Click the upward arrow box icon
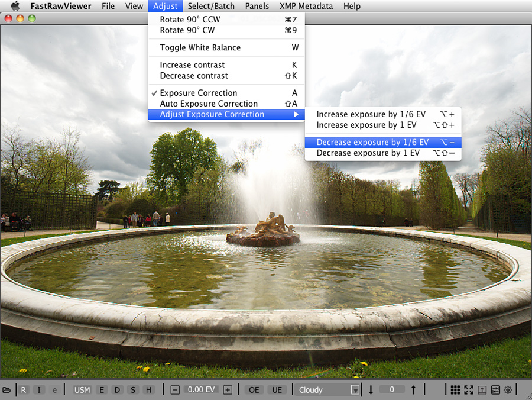The height and width of the screenshot is (400, 532). pyautogui.click(x=482, y=390)
